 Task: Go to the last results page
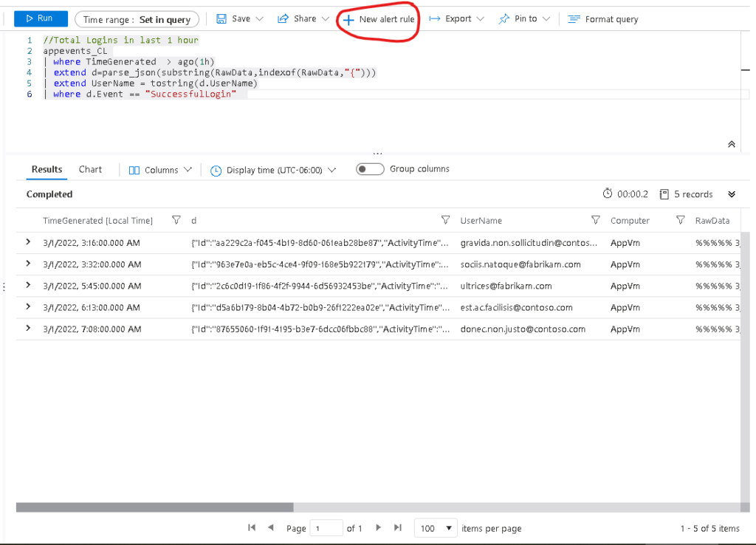click(x=398, y=528)
